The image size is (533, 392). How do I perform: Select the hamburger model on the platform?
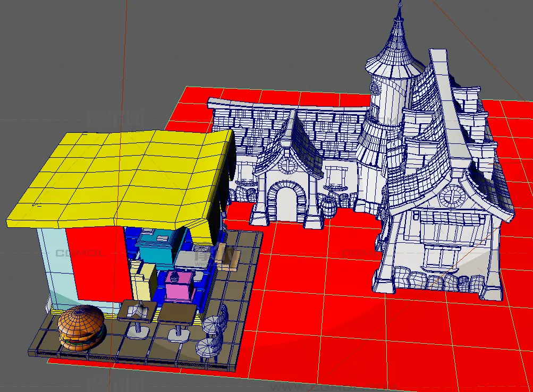81,327
